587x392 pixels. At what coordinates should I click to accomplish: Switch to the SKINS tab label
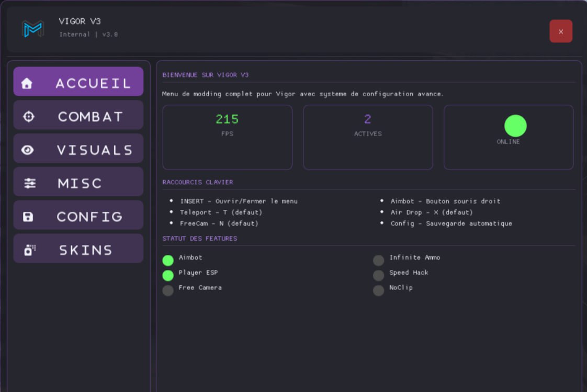tap(86, 250)
